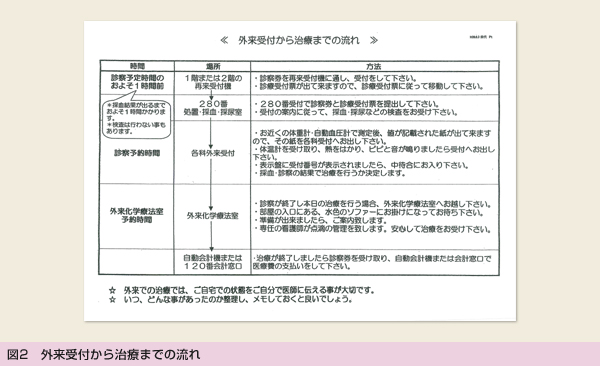Select the 時間 column header
600x366 pixels.
[x=137, y=66]
